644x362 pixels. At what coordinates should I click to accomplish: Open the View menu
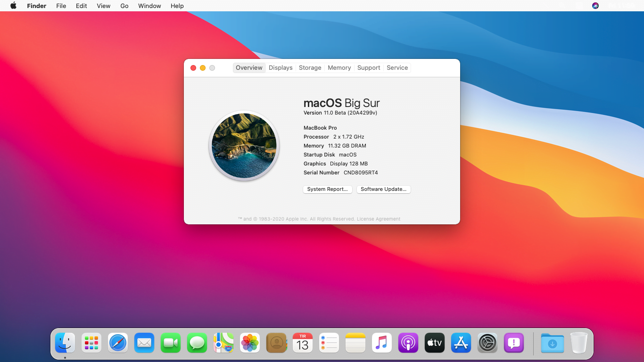coord(103,6)
